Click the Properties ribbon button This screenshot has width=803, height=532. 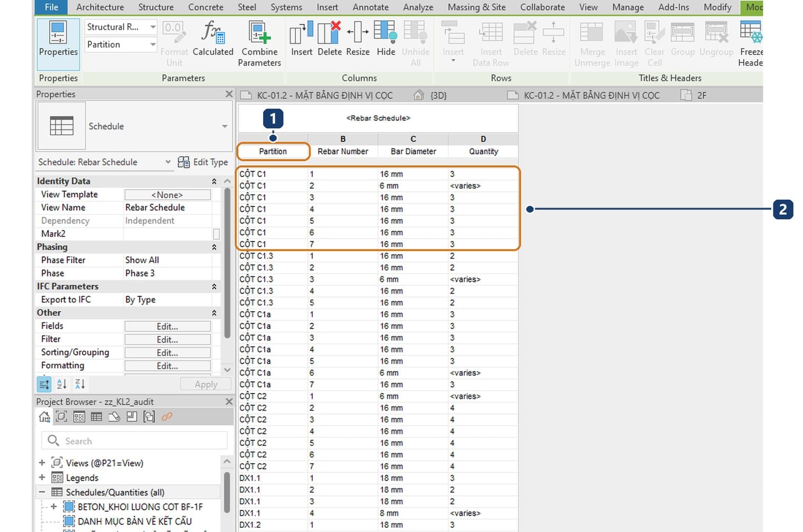(x=58, y=44)
